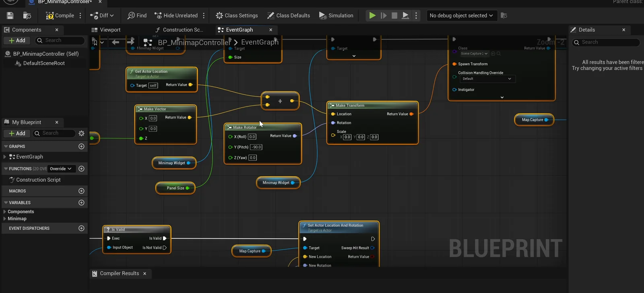
Task: Expand the Components variable category
Action: (x=5, y=212)
